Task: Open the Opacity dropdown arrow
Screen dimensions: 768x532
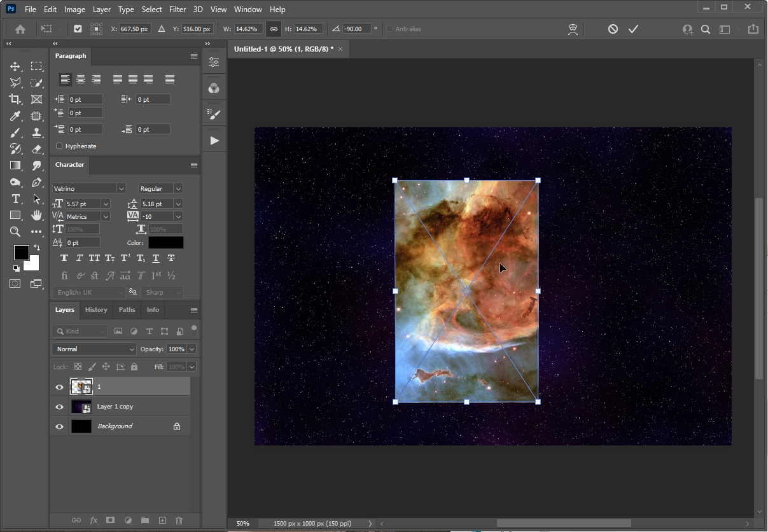Action: click(192, 349)
